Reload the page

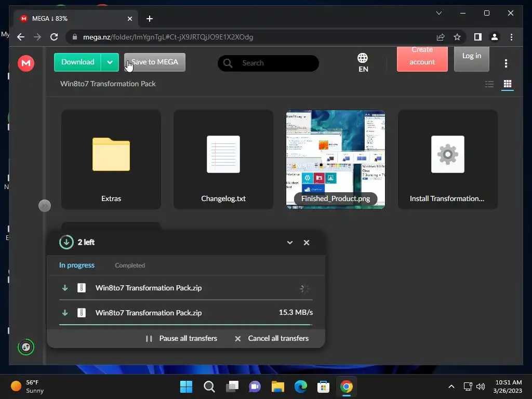tap(54, 37)
